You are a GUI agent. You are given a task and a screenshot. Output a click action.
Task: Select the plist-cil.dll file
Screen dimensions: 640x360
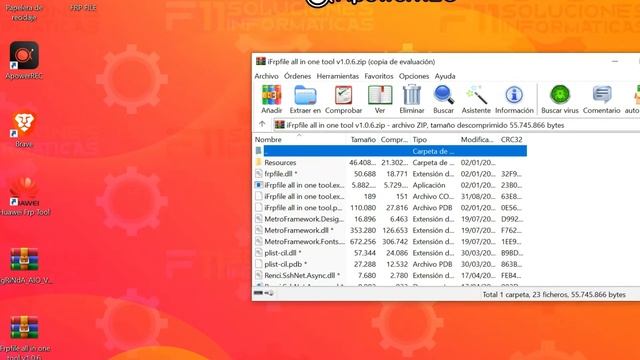tap(390, 253)
